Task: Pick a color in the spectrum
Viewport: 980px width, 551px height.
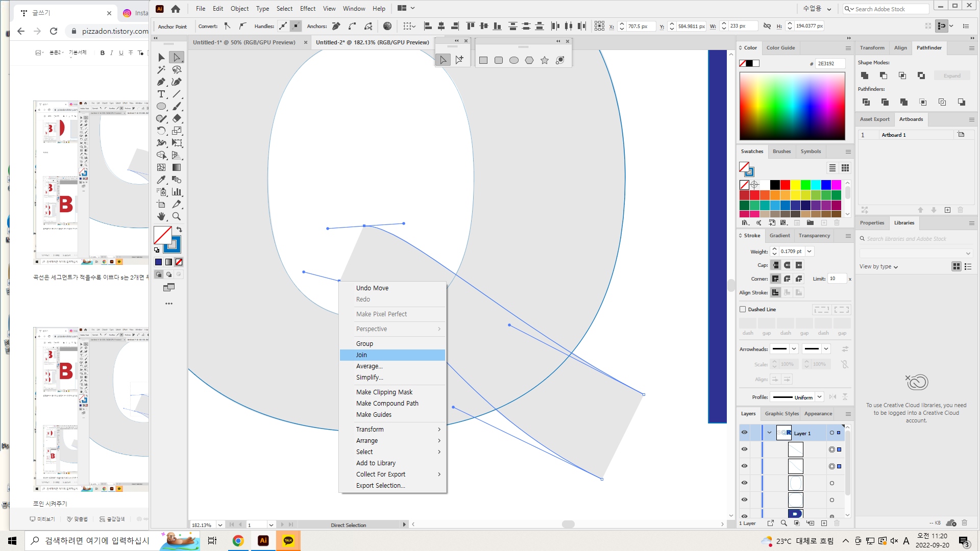Action: (792, 106)
